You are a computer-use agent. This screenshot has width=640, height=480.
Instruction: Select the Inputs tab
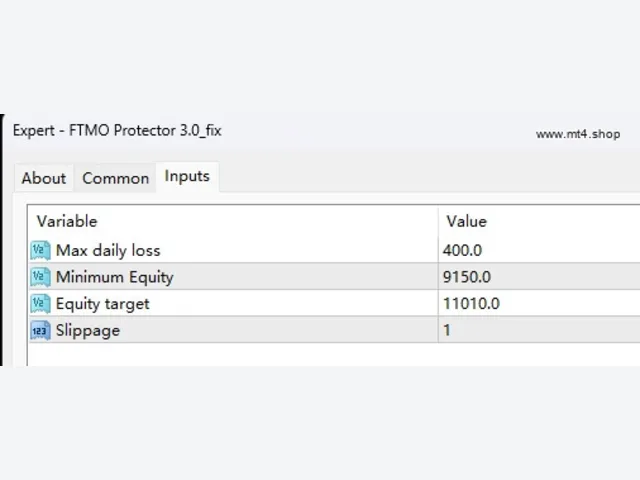187,176
